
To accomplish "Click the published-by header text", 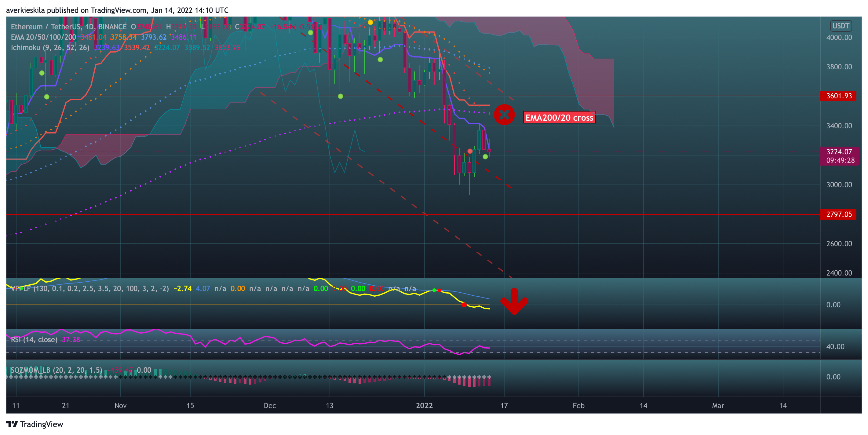I will pyautogui.click(x=117, y=10).
